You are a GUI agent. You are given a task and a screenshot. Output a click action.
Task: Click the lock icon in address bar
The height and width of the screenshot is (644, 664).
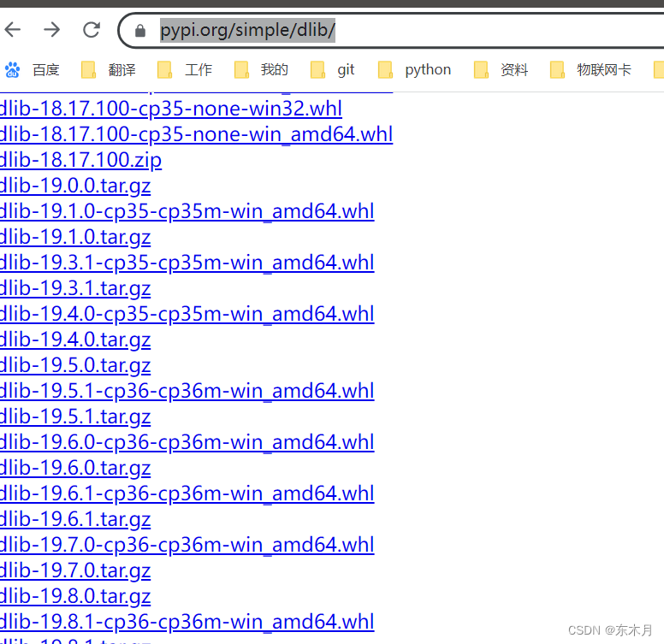point(140,31)
